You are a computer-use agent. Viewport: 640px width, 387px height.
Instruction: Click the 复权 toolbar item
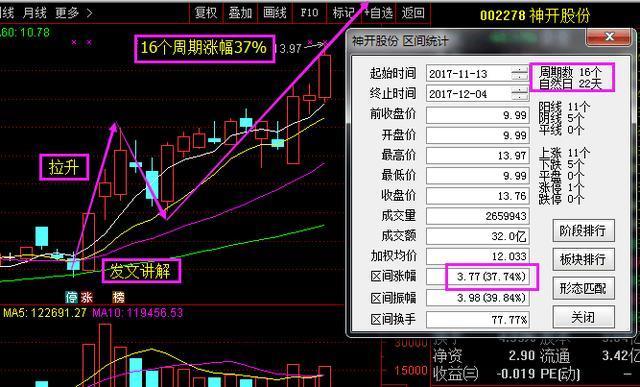coord(206,13)
